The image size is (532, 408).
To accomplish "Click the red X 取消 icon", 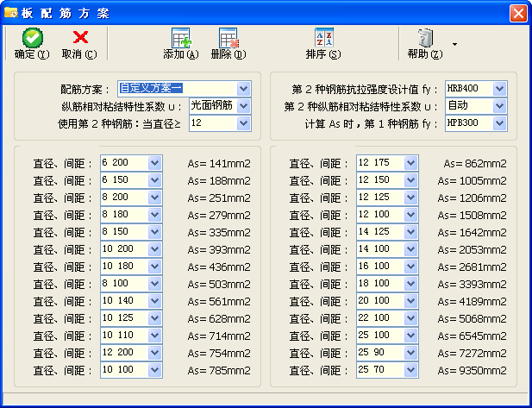I will (x=80, y=37).
